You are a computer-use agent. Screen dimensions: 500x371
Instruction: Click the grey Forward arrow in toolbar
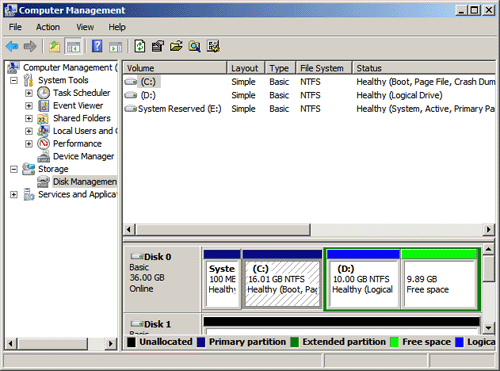[x=30, y=46]
